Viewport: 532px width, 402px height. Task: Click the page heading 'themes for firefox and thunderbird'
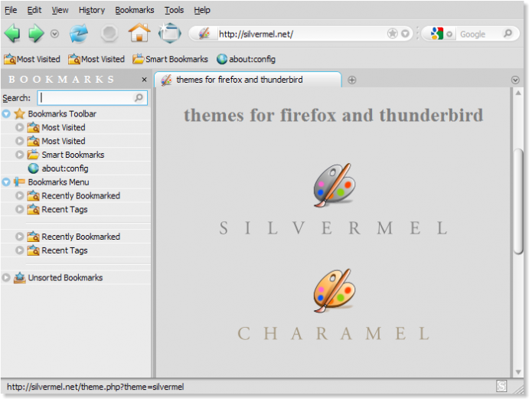pyautogui.click(x=333, y=115)
